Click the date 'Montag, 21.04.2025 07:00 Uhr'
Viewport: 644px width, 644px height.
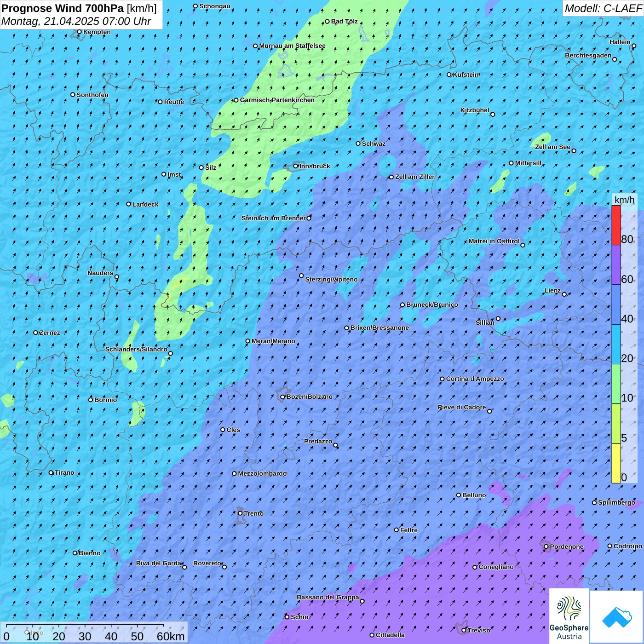pos(76,21)
